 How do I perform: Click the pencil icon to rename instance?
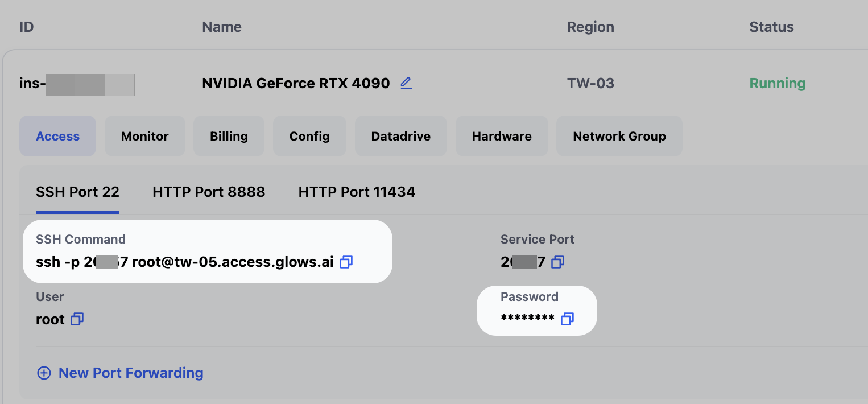click(x=406, y=83)
